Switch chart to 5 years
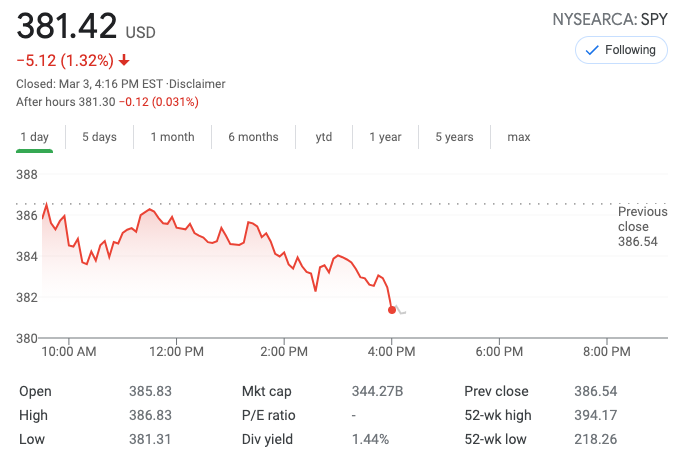 pyautogui.click(x=454, y=137)
